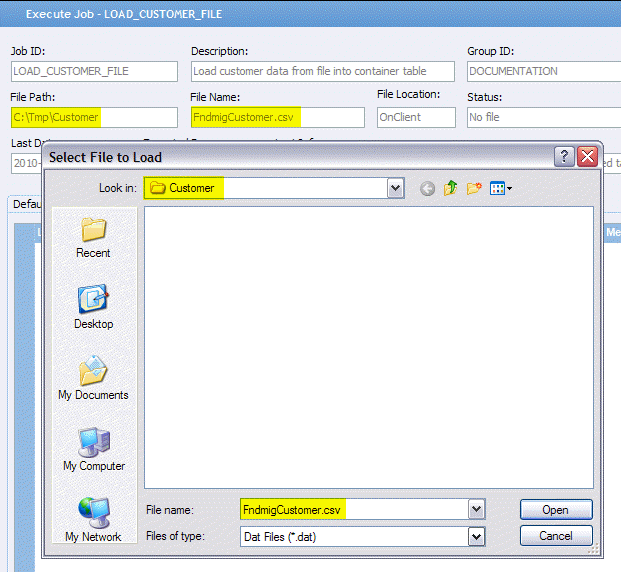The height and width of the screenshot is (572, 621).
Task: Click the Job ID field
Action: point(94,72)
